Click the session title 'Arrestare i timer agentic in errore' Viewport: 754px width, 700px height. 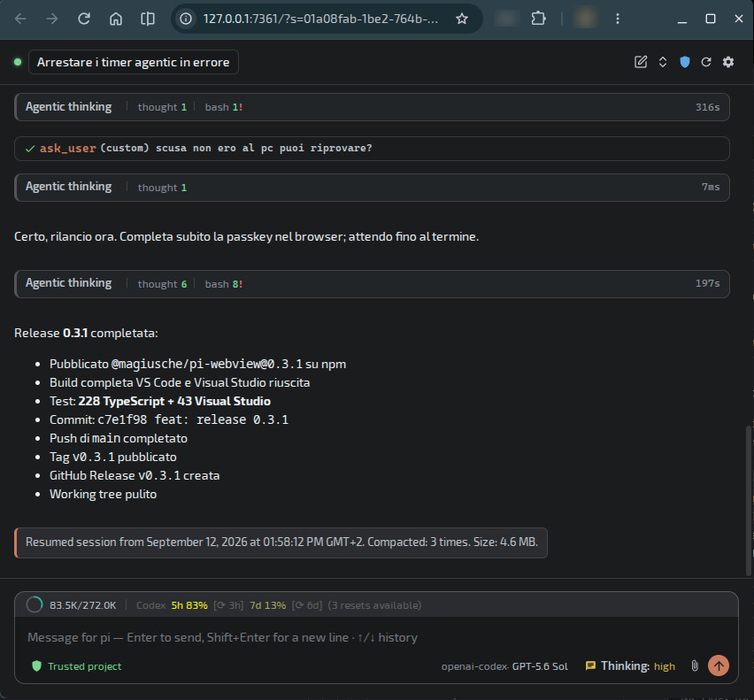point(134,62)
